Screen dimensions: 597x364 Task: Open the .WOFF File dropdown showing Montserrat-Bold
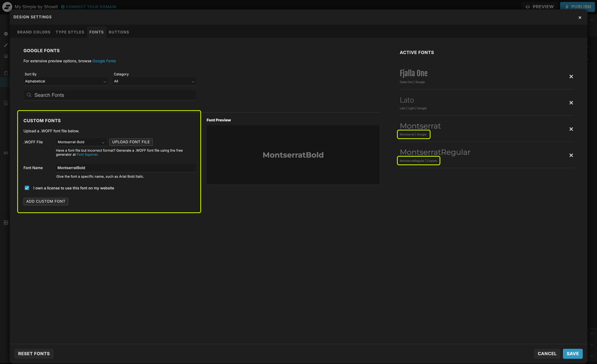[x=81, y=142]
